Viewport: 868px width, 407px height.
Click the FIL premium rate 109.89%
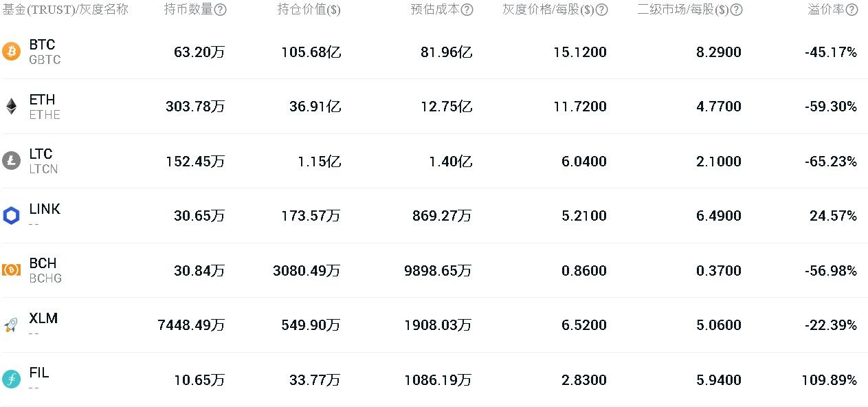point(829,379)
